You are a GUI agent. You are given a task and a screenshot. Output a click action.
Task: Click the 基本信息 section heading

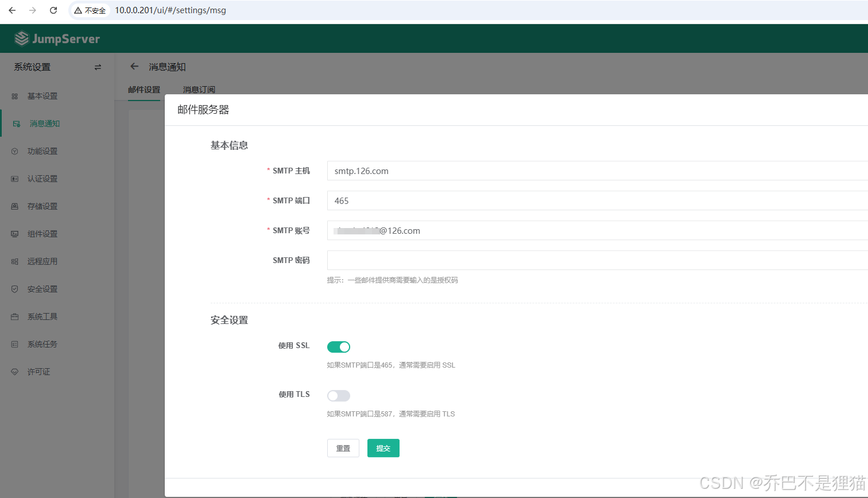click(229, 145)
